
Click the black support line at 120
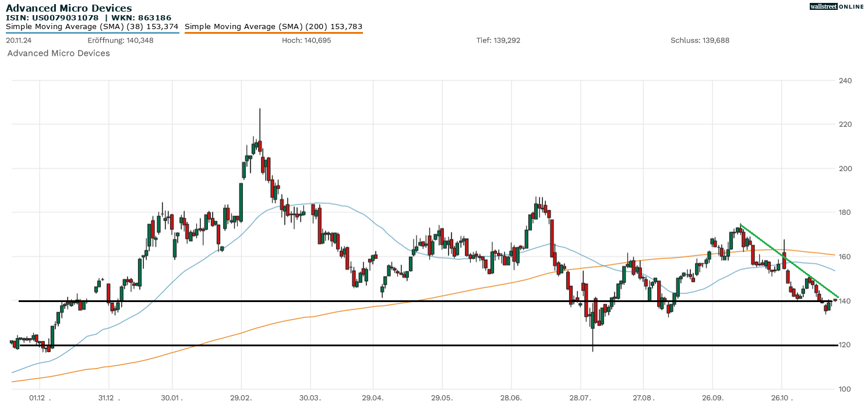coord(429,345)
